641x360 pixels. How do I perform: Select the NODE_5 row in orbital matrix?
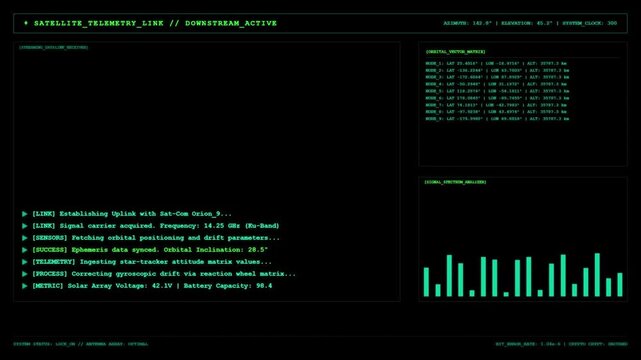tap(497, 91)
